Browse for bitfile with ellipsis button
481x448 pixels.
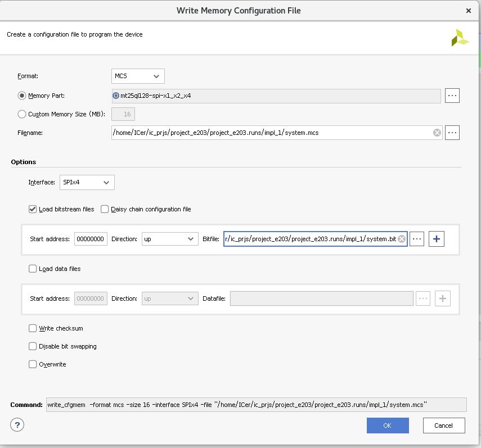pyautogui.click(x=417, y=239)
